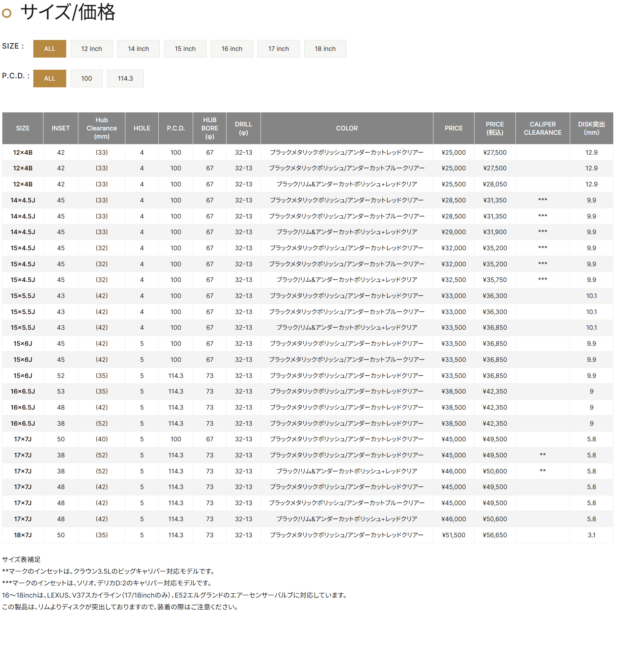This screenshot has width=618, height=672.
Task: Filter wheels by 14 inch size
Action: tap(138, 49)
